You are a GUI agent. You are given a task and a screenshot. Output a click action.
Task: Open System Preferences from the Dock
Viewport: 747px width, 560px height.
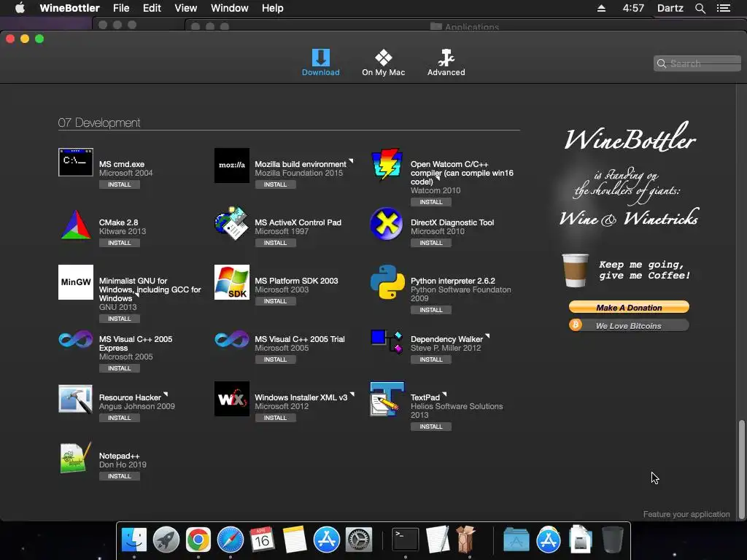tap(358, 540)
